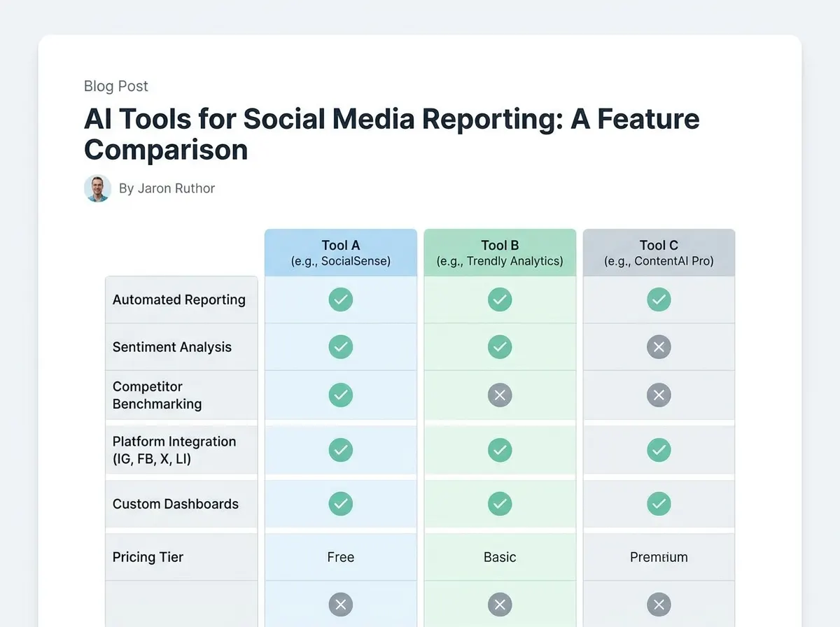Click Tool B's Custom Dashboards check icon
Screen dimensions: 840x627
[x=500, y=503]
